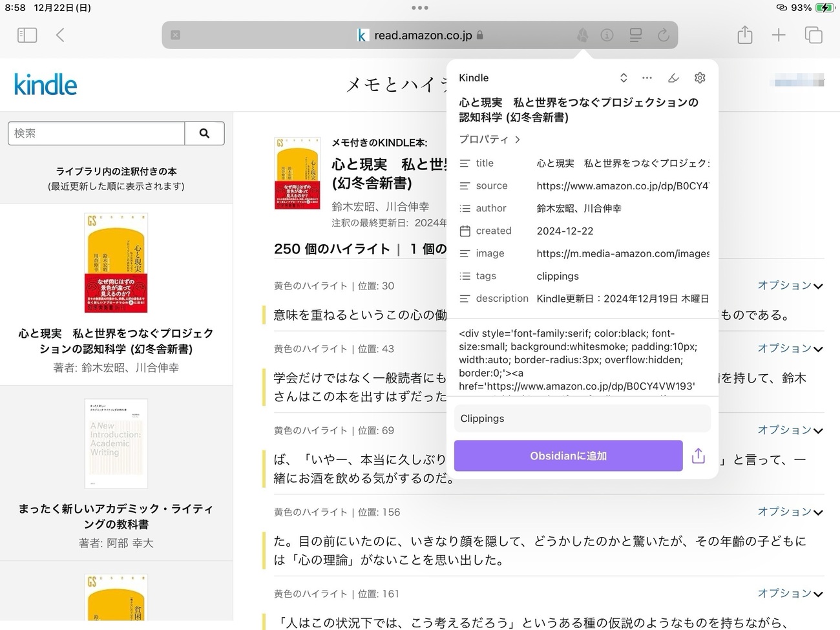Click the author property list icon
This screenshot has height=630, width=840.
[x=465, y=209]
